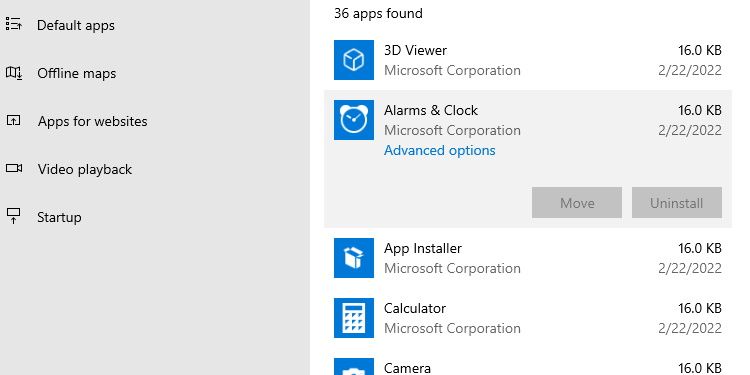Image resolution: width=750 pixels, height=375 pixels.
Task: Click Microsoft Corporation under Calculator
Action: click(452, 329)
